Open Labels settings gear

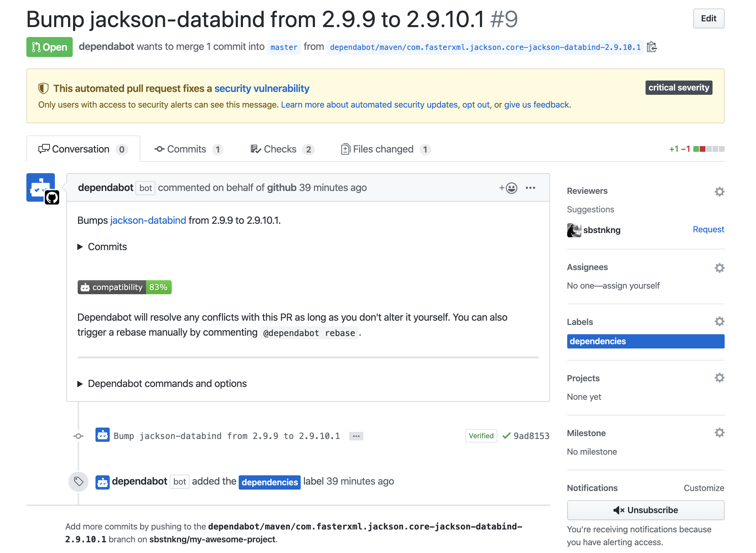(x=719, y=321)
